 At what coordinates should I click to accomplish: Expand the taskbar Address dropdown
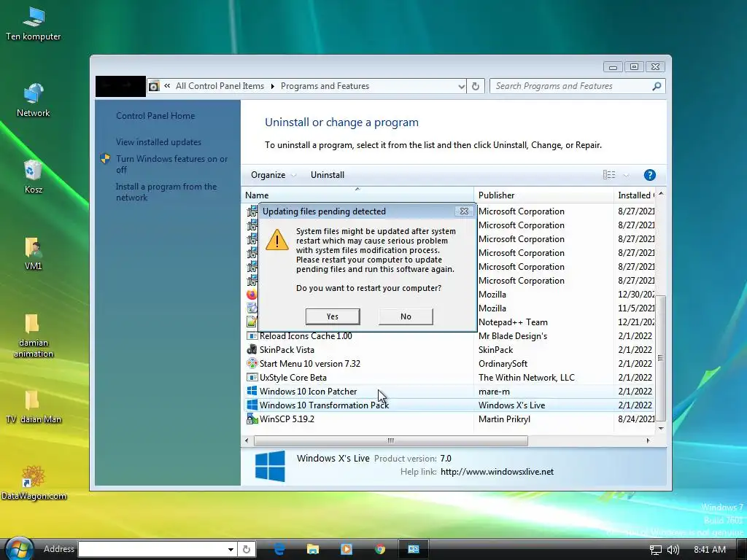231,550
